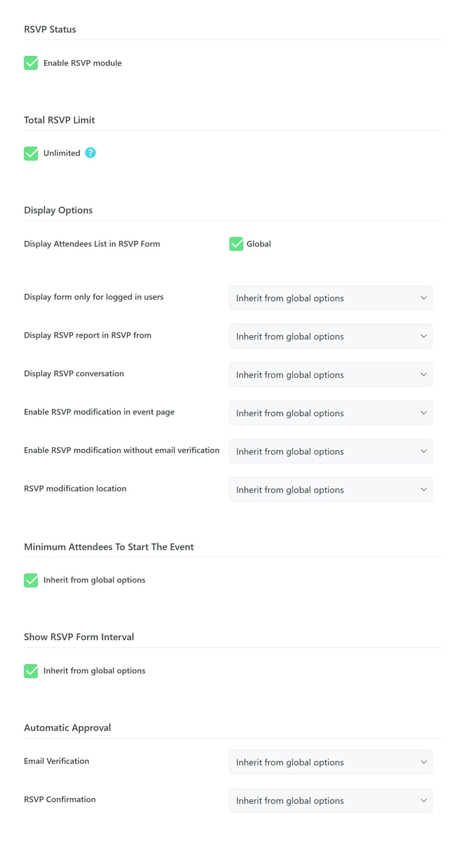
Task: Expand RSVP modification without email verification dropdown
Action: 330,451
